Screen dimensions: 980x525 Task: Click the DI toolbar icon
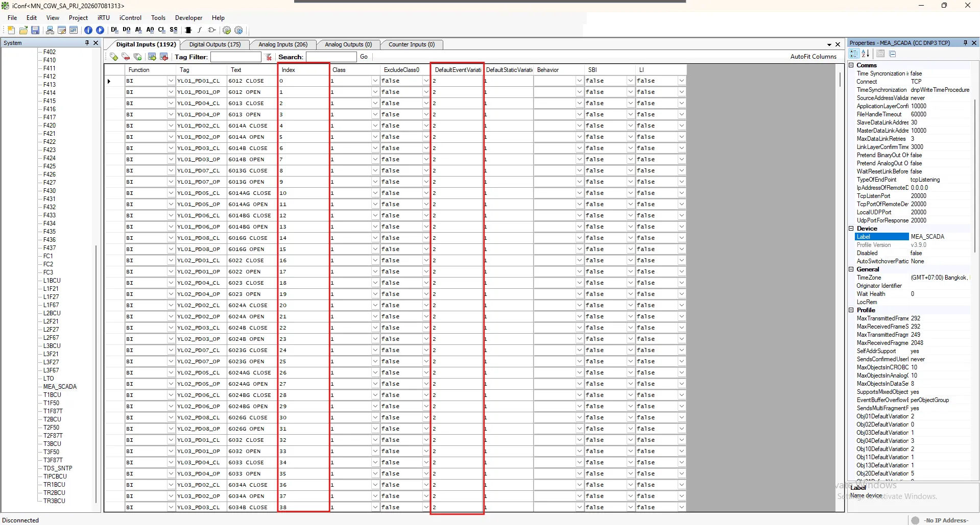click(114, 30)
